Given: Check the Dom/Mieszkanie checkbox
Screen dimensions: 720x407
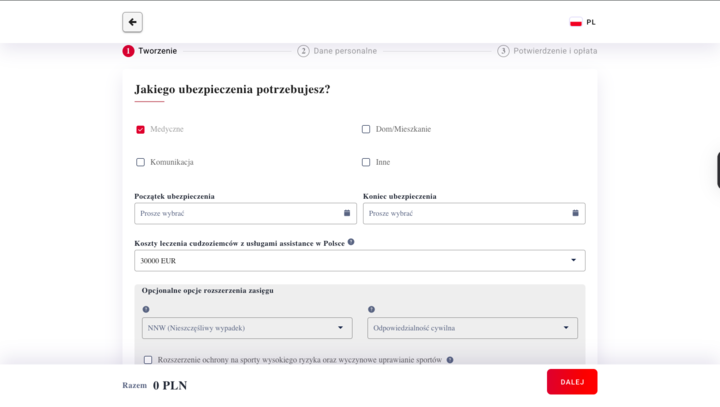Looking at the screenshot, I should (366, 129).
